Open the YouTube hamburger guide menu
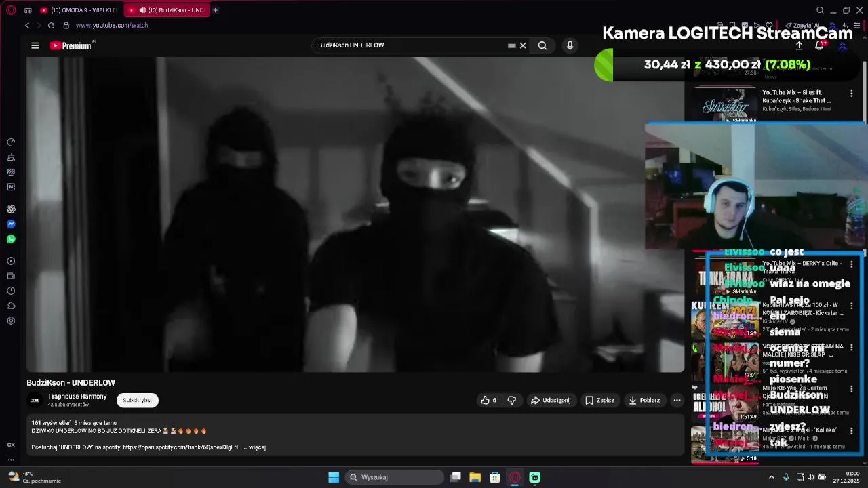 pyautogui.click(x=35, y=45)
